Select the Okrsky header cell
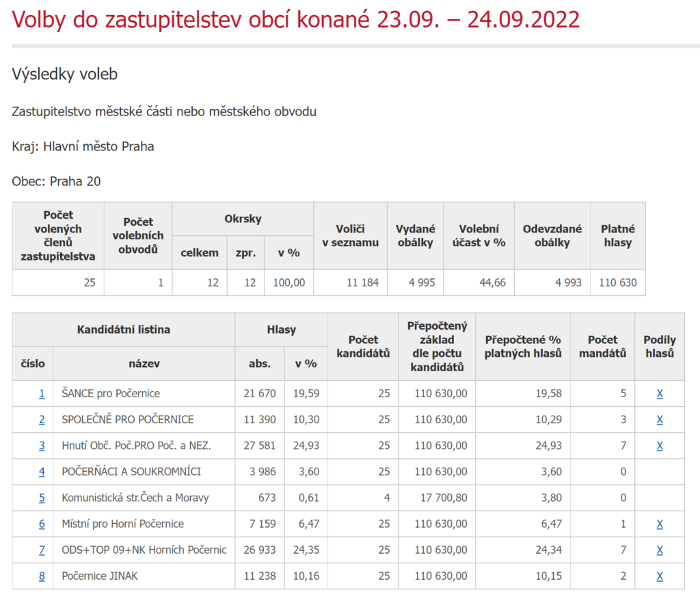 pyautogui.click(x=243, y=219)
